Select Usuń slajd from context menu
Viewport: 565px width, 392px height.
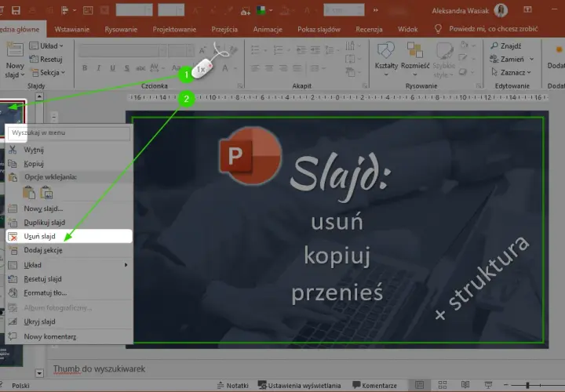(x=69, y=237)
